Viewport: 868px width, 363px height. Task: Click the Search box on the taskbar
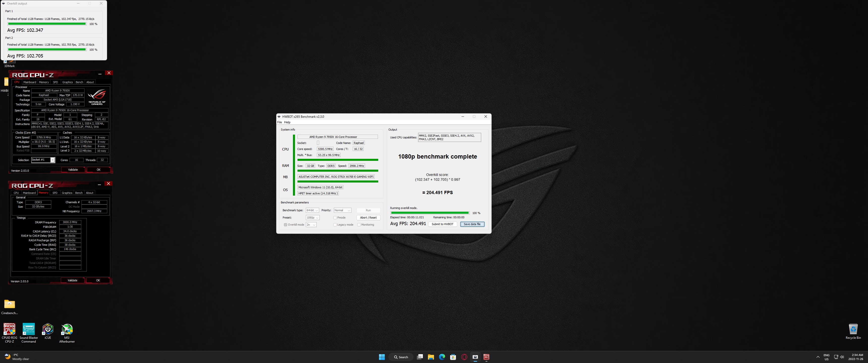tap(401, 357)
